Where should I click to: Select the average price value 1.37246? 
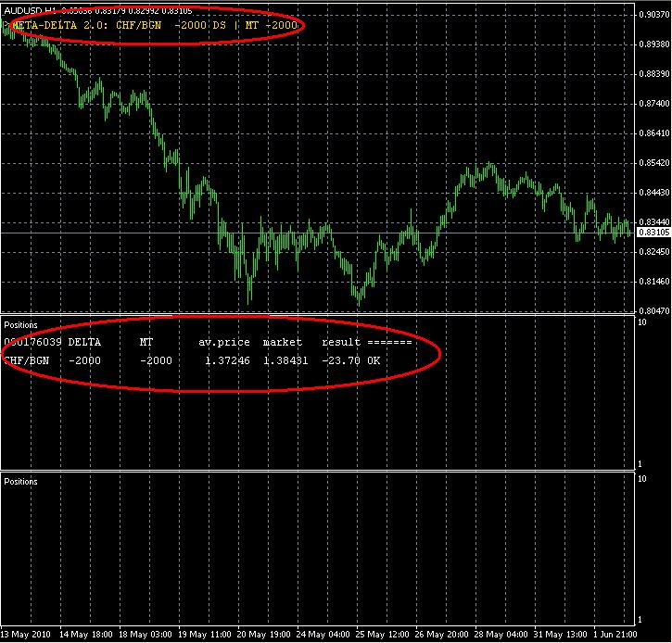point(227,360)
